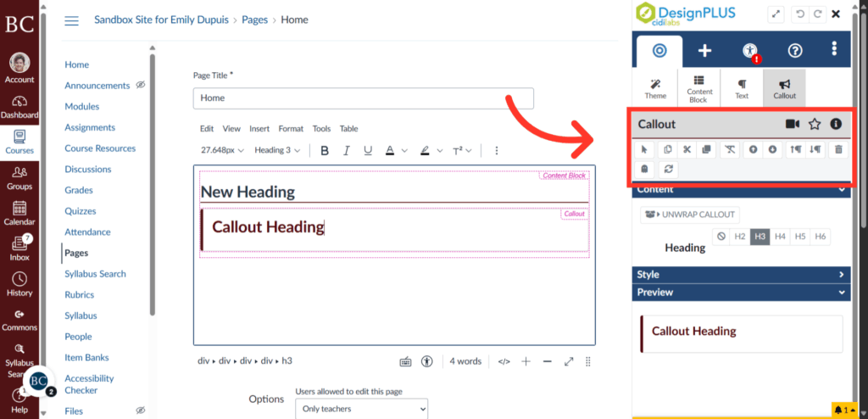Open the DesignPLUS help tab
Image resolution: width=868 pixels, height=419 pixels.
coord(795,51)
